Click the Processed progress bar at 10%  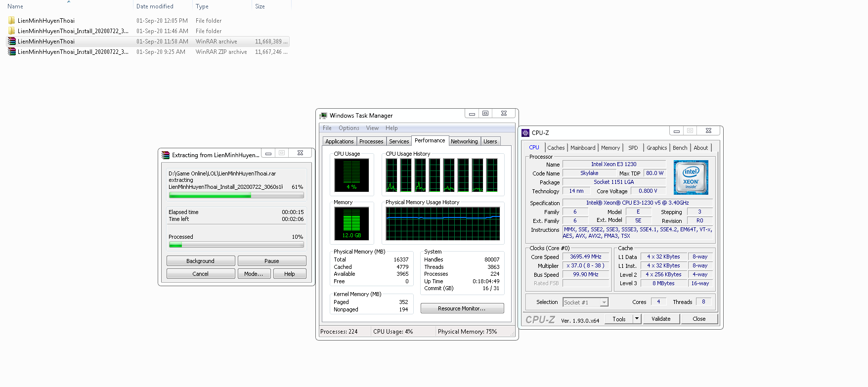click(x=236, y=245)
